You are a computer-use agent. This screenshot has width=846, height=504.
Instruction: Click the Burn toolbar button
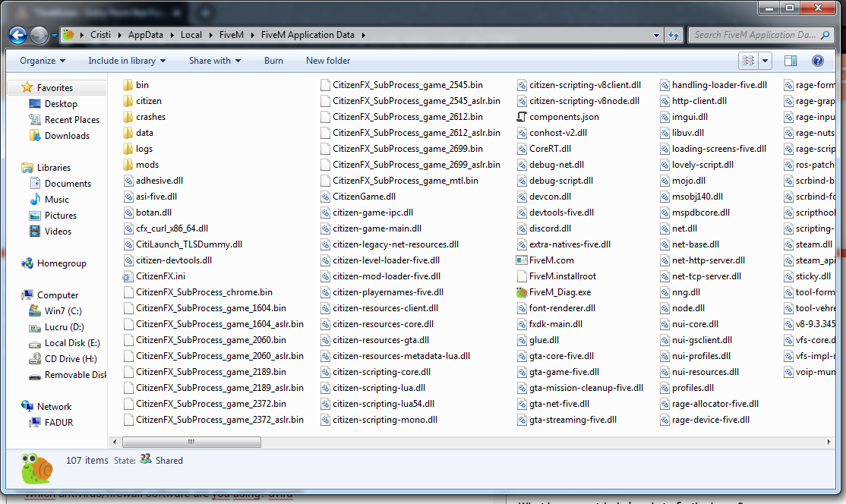273,61
